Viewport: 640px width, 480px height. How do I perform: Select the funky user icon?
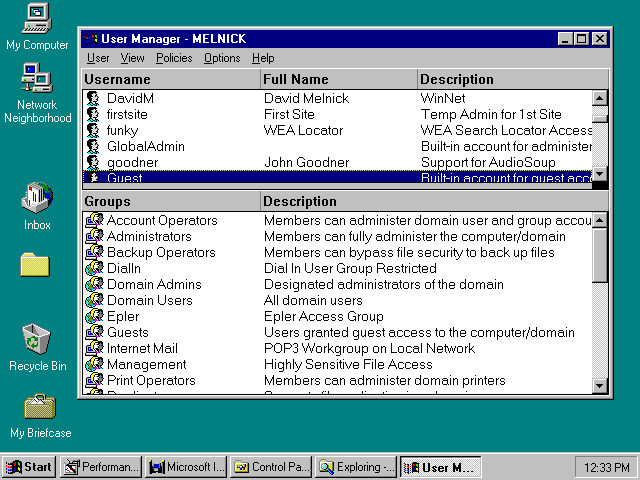coord(93,130)
